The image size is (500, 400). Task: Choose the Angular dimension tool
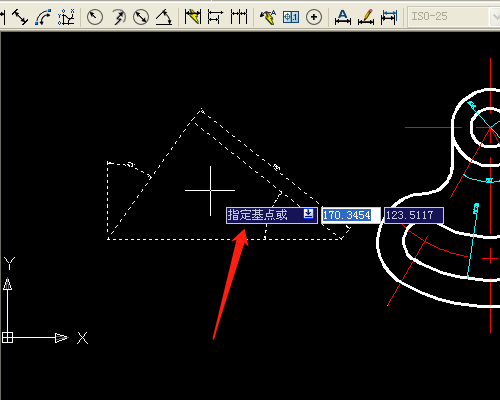point(164,17)
